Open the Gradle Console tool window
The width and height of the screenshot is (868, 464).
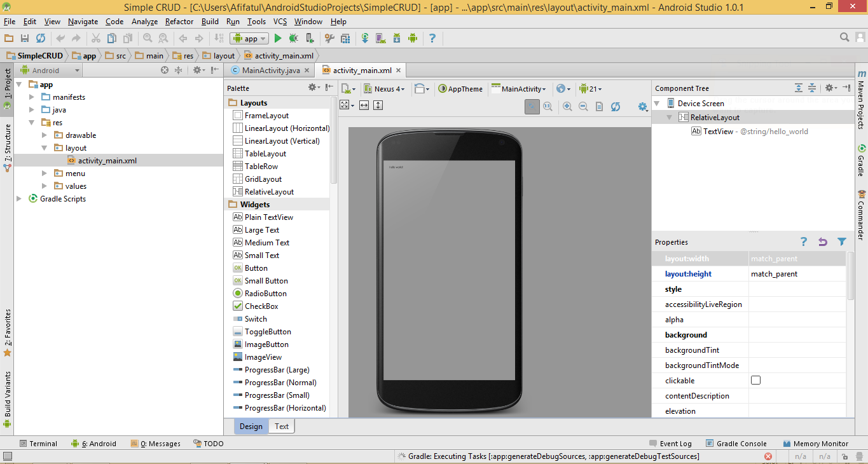[x=736, y=444]
